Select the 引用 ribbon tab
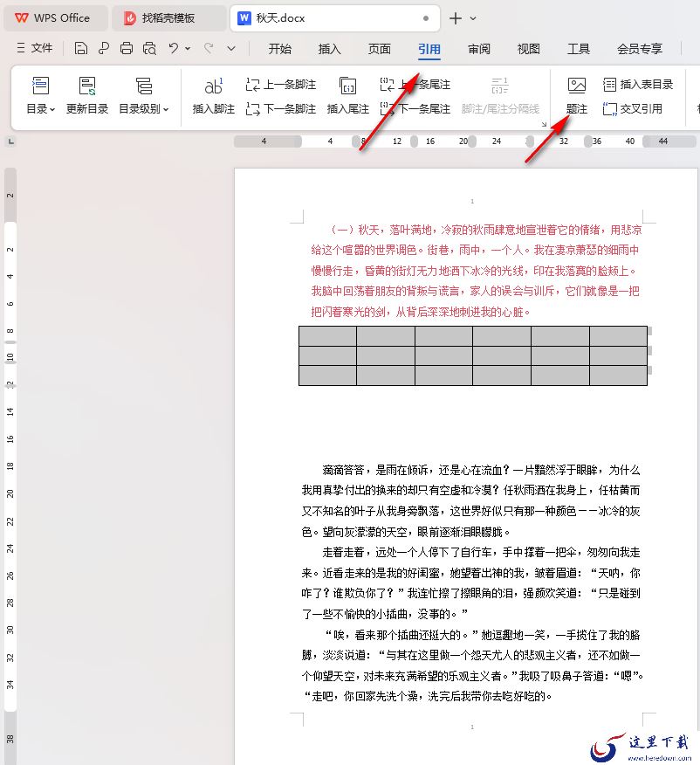700x765 pixels. [429, 49]
